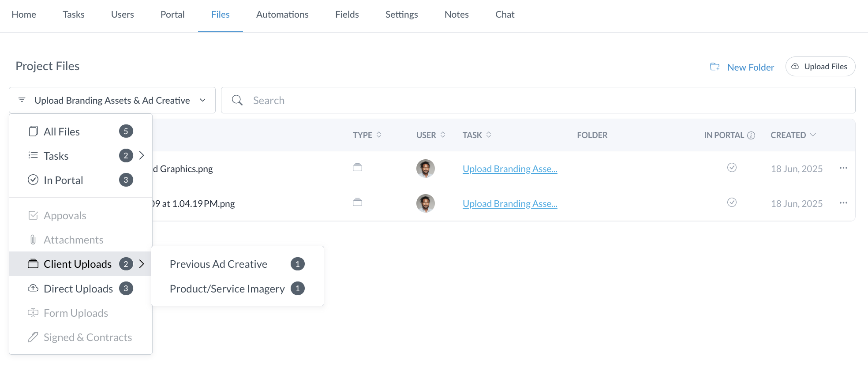Choose Previous Ad Creative folder
This screenshot has height=390, width=868.
[218, 264]
